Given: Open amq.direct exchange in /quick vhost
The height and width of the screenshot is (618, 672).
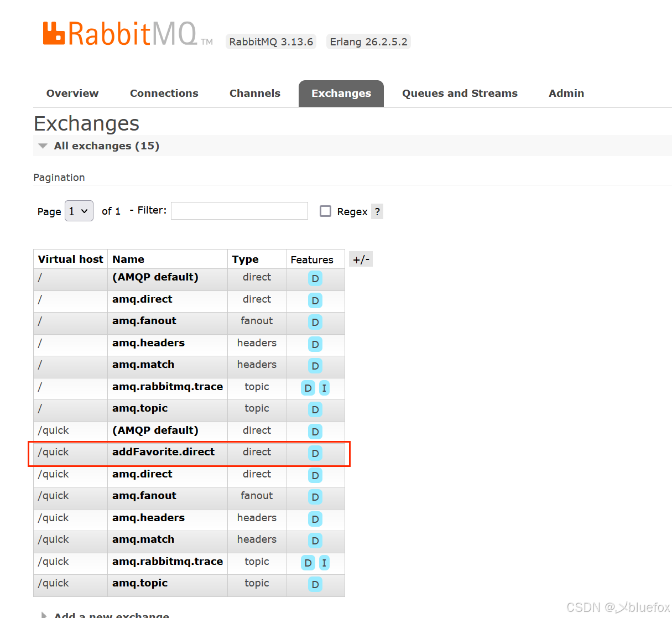Looking at the screenshot, I should click(x=142, y=474).
